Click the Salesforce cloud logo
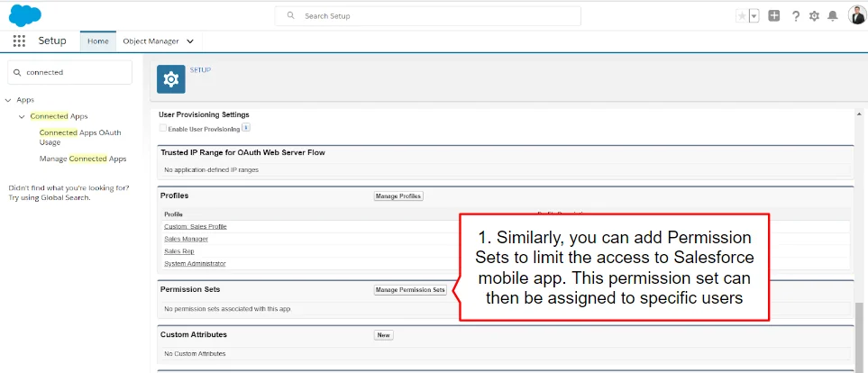Viewport: 868px width, 373px height. [25, 15]
